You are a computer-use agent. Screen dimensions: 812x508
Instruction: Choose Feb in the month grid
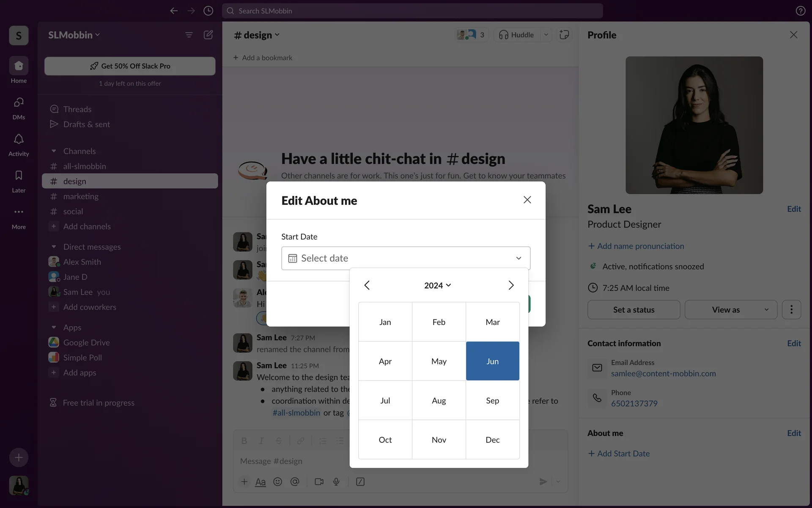click(x=439, y=322)
